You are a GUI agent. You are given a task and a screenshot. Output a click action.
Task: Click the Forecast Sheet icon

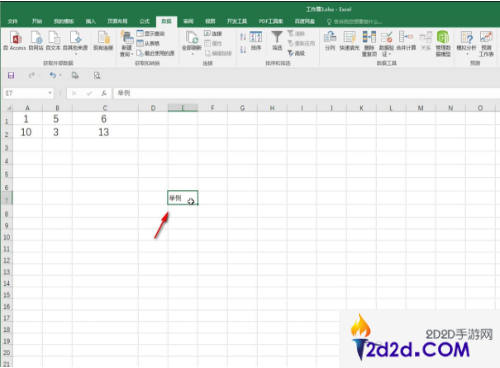pyautogui.click(x=486, y=43)
